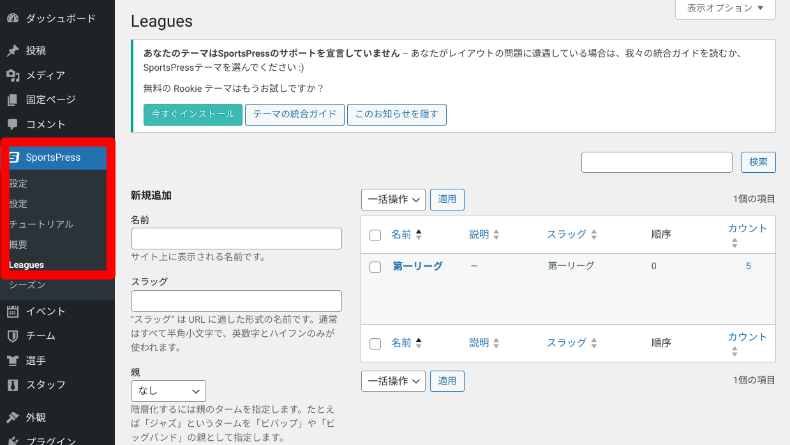Toggle select-all checkbox in top table header
790x445 pixels.
tap(375, 235)
